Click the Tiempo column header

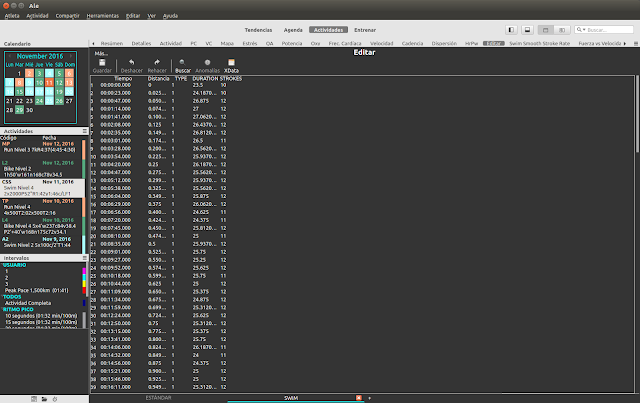tap(123, 78)
